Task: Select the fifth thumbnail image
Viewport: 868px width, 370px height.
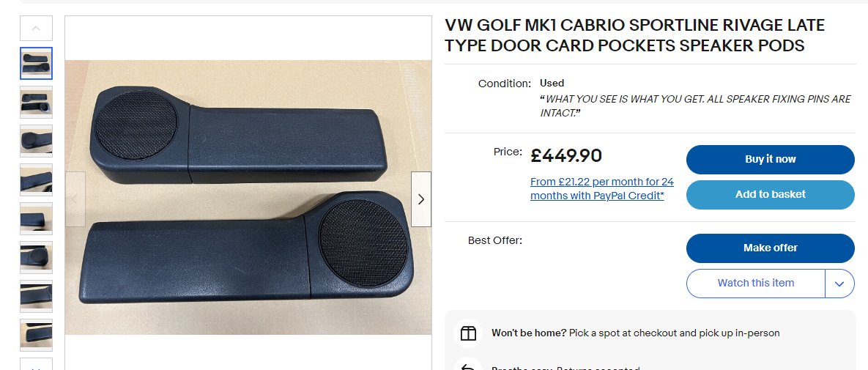Action: point(36,218)
